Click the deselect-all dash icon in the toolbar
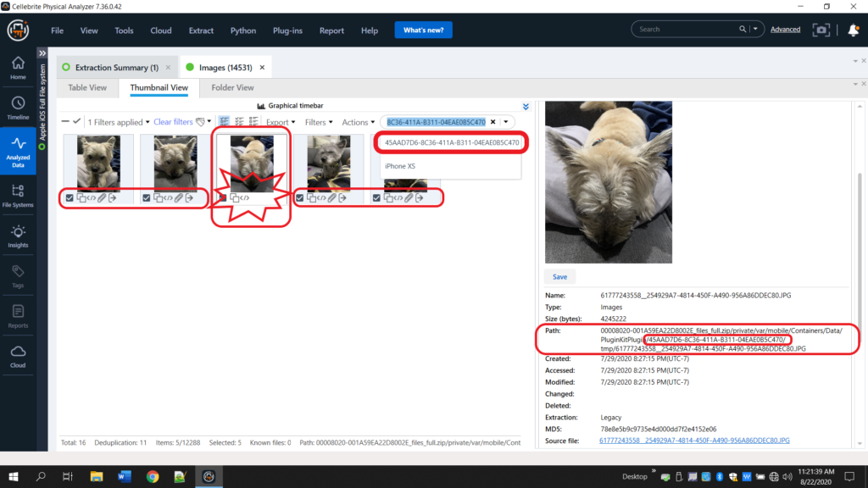The width and height of the screenshot is (868, 488). (x=65, y=121)
